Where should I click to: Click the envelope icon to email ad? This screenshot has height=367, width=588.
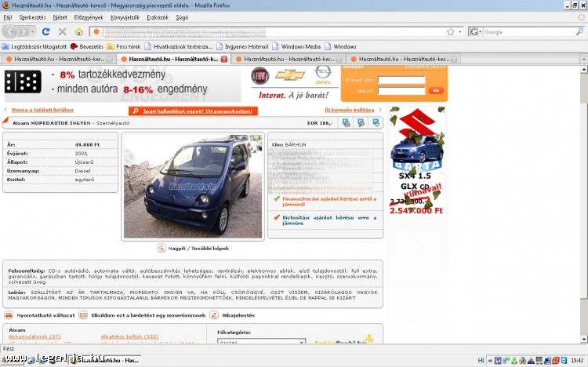click(x=84, y=315)
